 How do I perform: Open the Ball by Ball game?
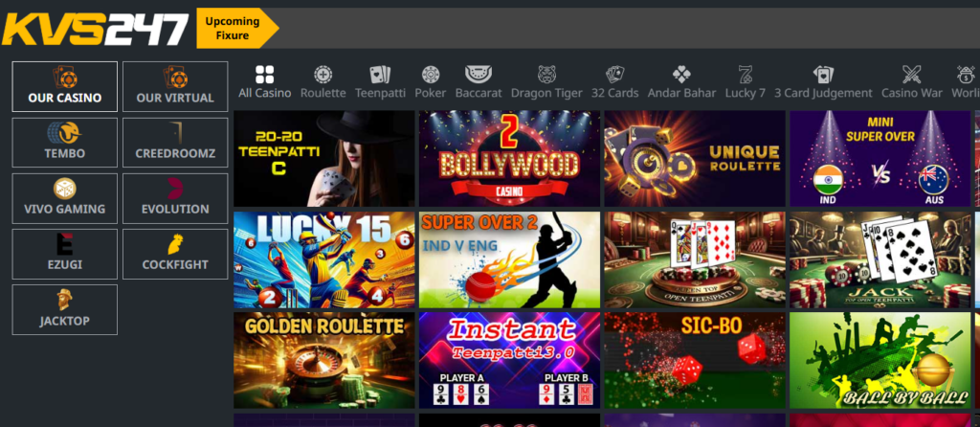[880, 361]
